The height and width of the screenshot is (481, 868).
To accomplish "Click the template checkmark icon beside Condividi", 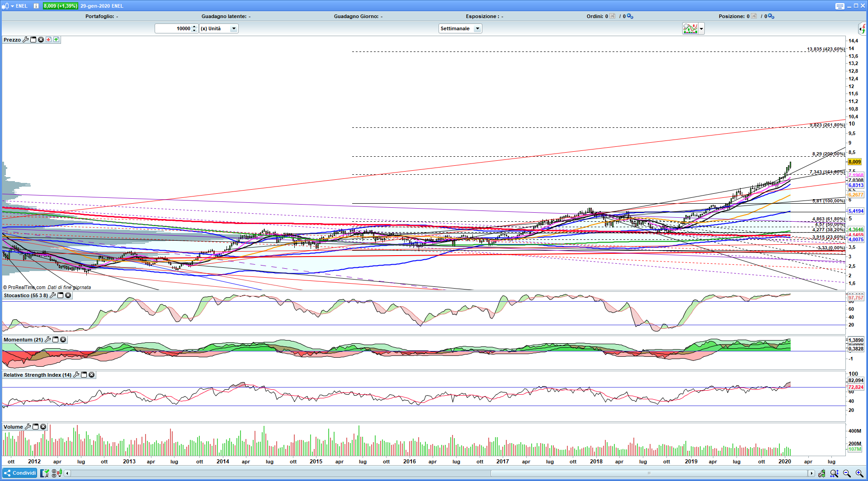I will pyautogui.click(x=44, y=473).
